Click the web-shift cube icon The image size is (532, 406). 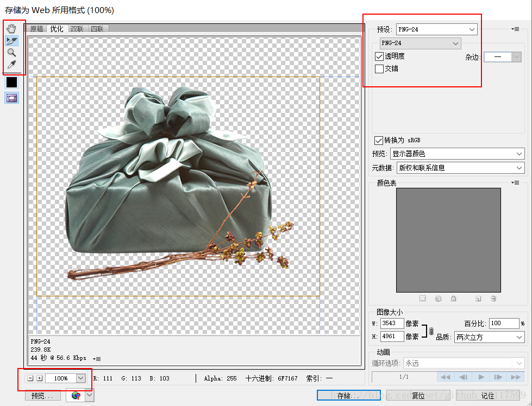(x=438, y=299)
